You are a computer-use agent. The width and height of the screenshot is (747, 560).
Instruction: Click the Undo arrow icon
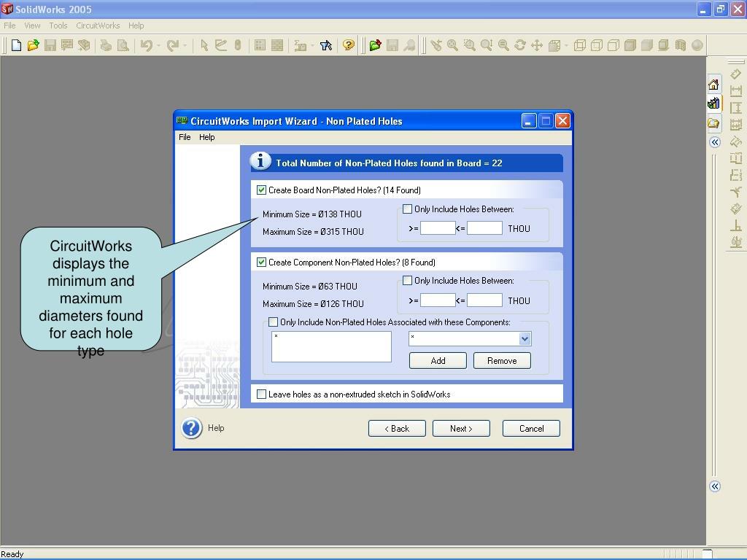point(146,45)
